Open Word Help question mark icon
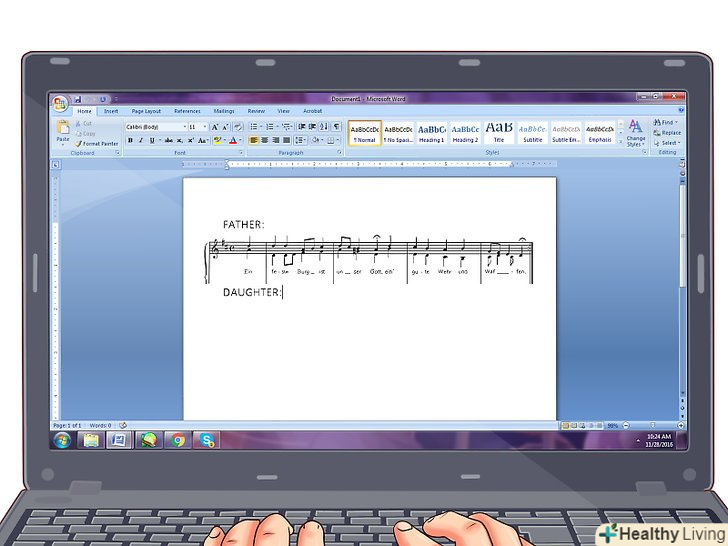 coord(681,110)
